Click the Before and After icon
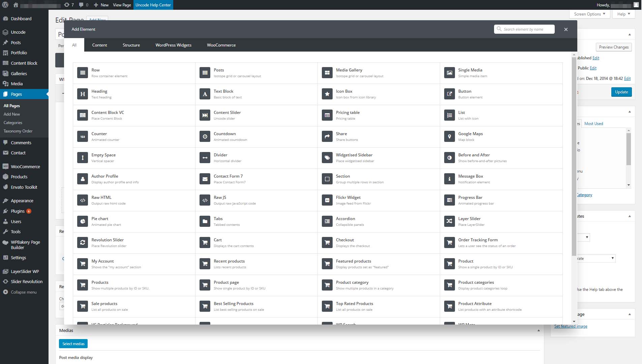The width and height of the screenshot is (642, 364). pos(449,158)
